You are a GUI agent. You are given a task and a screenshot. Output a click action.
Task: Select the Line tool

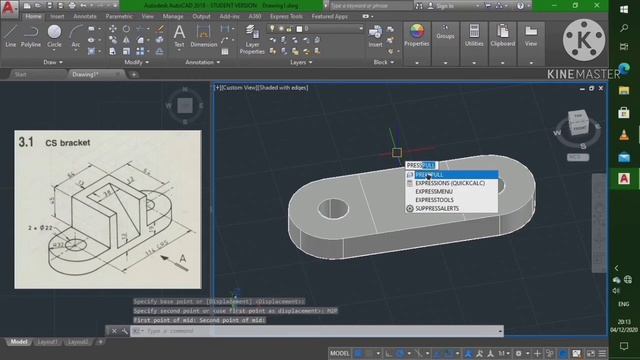(x=10, y=36)
